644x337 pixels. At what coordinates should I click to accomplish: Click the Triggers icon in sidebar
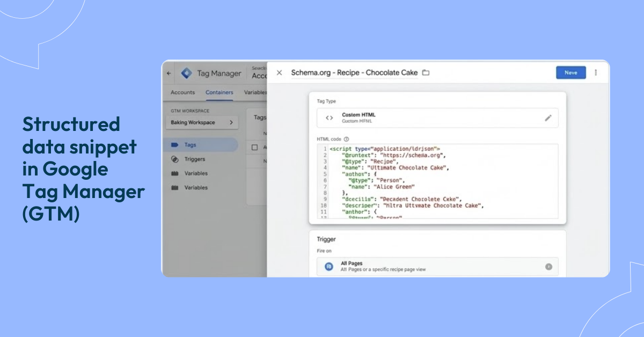[x=174, y=159]
